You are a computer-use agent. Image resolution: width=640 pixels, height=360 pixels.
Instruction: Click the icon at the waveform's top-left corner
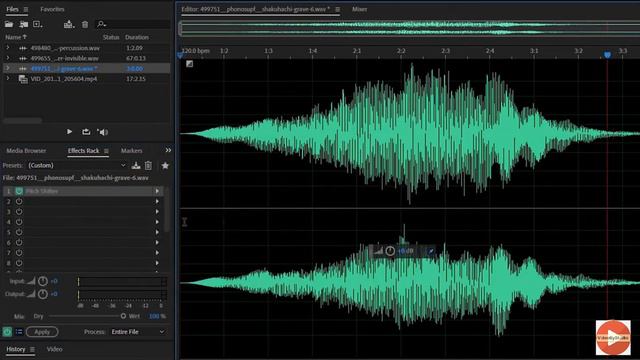tap(189, 64)
